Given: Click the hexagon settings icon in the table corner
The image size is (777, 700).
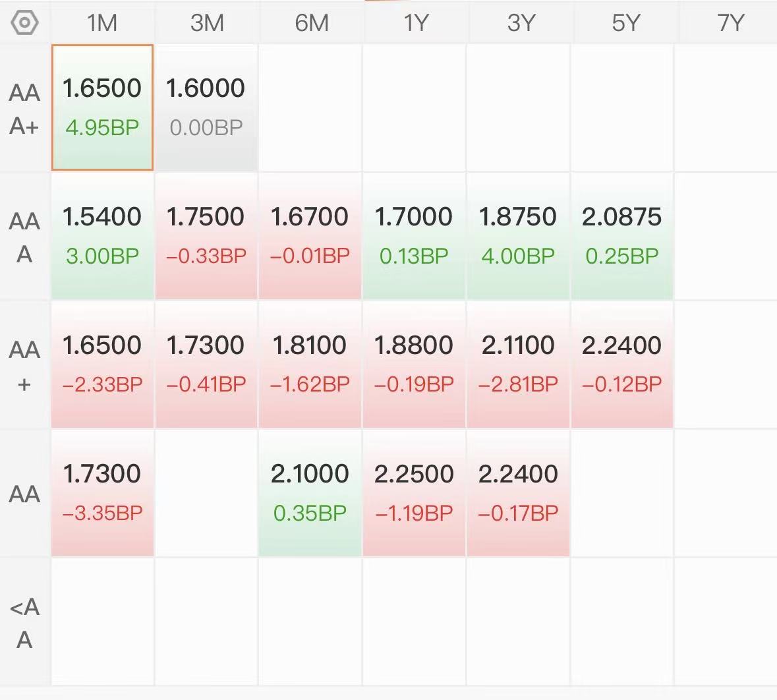Looking at the screenshot, I should 24,23.
